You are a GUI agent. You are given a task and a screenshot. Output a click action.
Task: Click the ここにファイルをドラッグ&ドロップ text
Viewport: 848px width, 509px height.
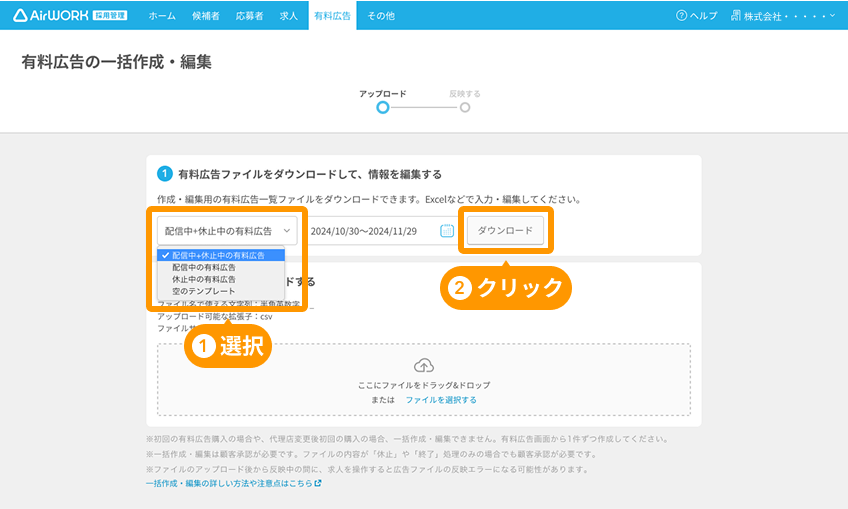(x=424, y=385)
